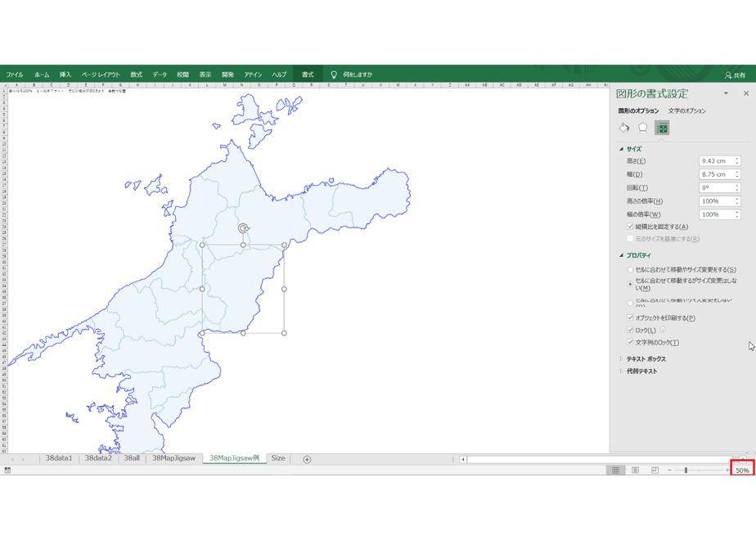Toggle Lock aspect ratio checkbox
The width and height of the screenshot is (756, 540).
[630, 226]
